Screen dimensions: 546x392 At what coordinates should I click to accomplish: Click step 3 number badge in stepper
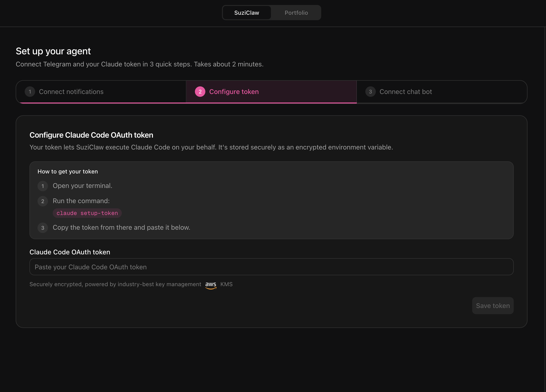(370, 92)
